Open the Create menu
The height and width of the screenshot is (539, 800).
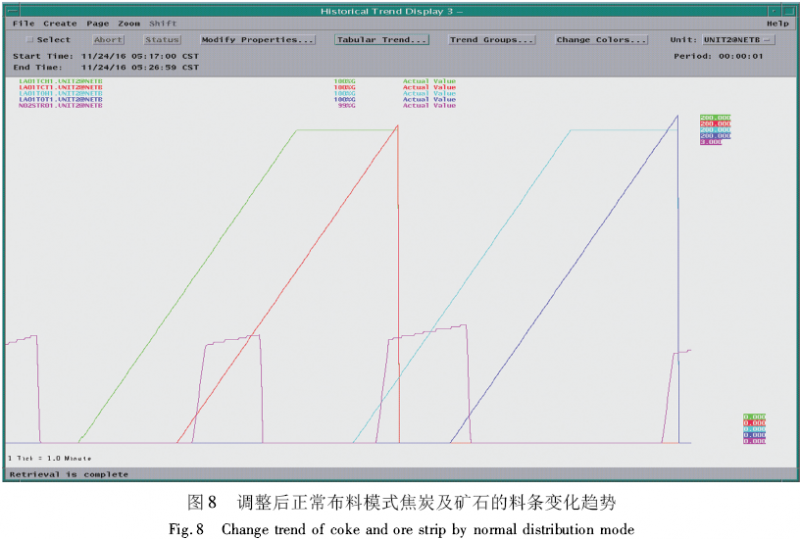click(x=60, y=23)
